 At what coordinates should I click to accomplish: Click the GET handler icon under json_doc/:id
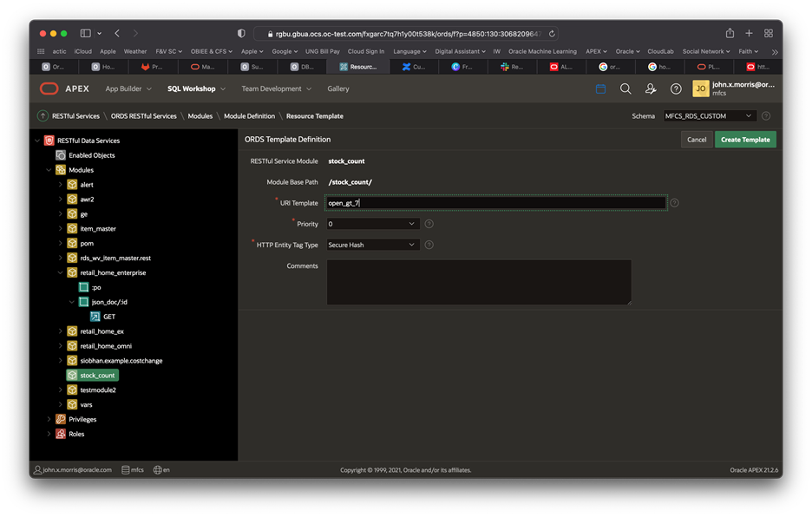(x=95, y=316)
